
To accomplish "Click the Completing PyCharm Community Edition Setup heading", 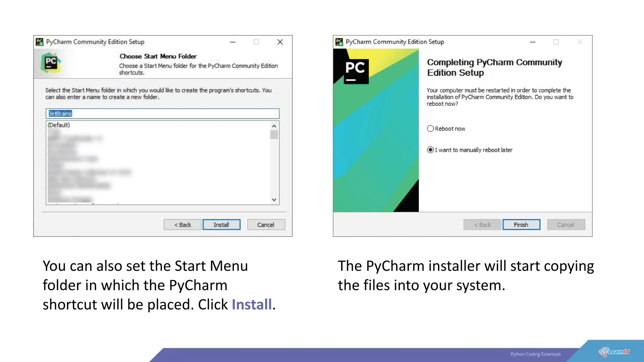I will click(x=494, y=67).
